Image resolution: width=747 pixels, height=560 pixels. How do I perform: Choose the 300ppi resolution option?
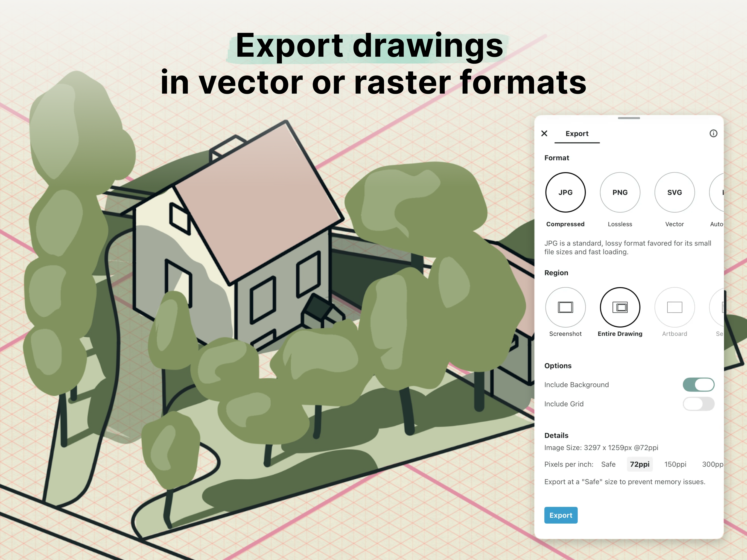(x=712, y=464)
